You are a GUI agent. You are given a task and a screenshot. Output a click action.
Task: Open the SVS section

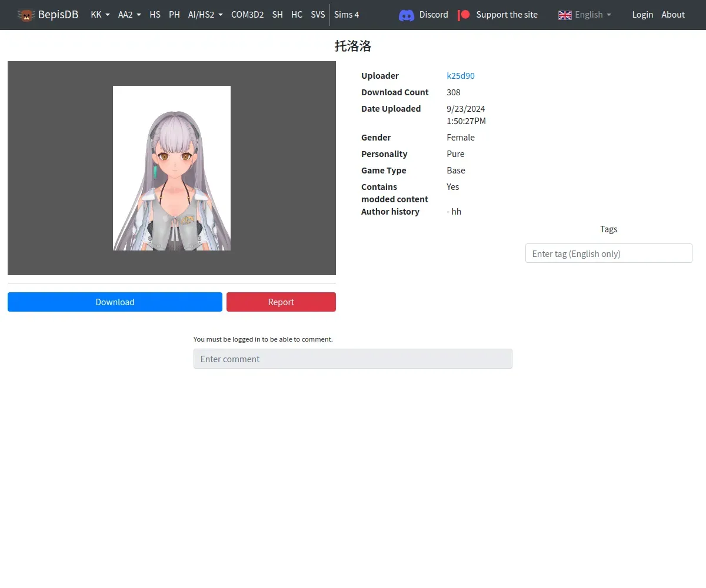318,15
